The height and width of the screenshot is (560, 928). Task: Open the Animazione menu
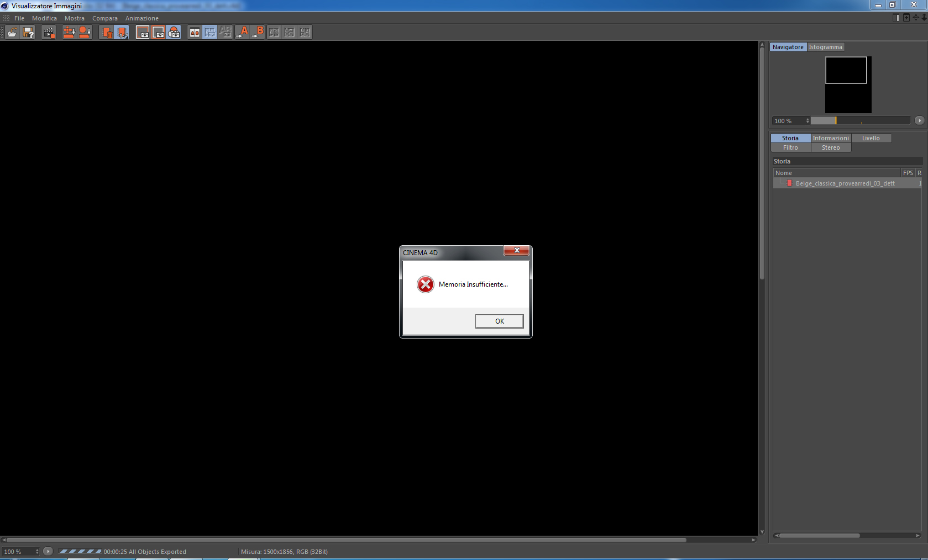142,18
